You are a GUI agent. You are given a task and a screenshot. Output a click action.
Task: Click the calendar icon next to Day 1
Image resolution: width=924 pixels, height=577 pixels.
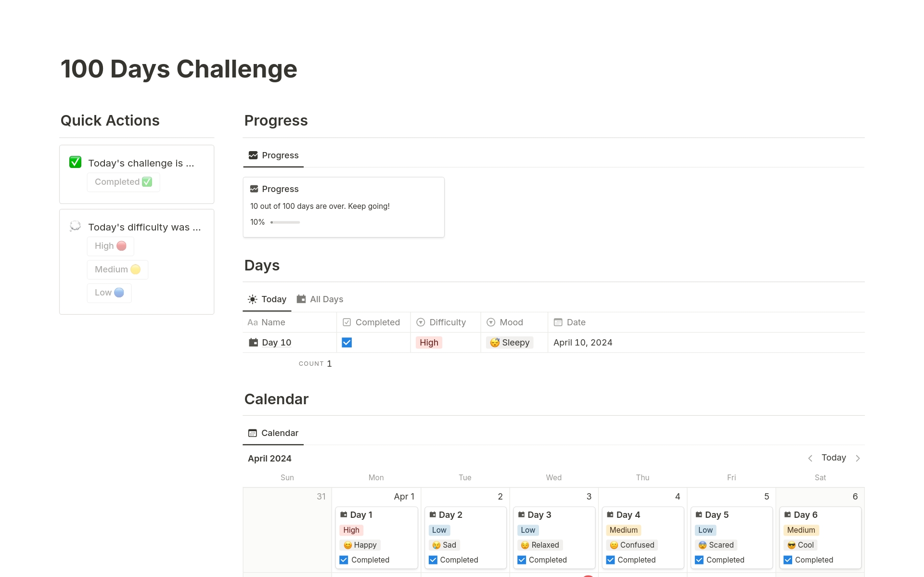[344, 514]
